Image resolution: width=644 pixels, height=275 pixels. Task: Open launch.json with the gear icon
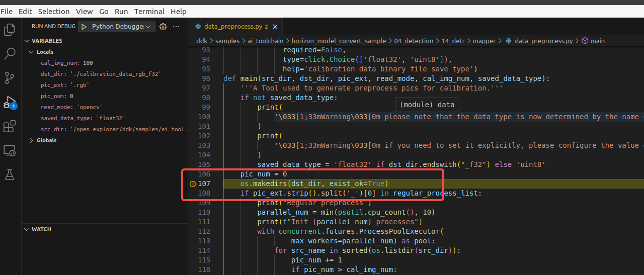(163, 27)
